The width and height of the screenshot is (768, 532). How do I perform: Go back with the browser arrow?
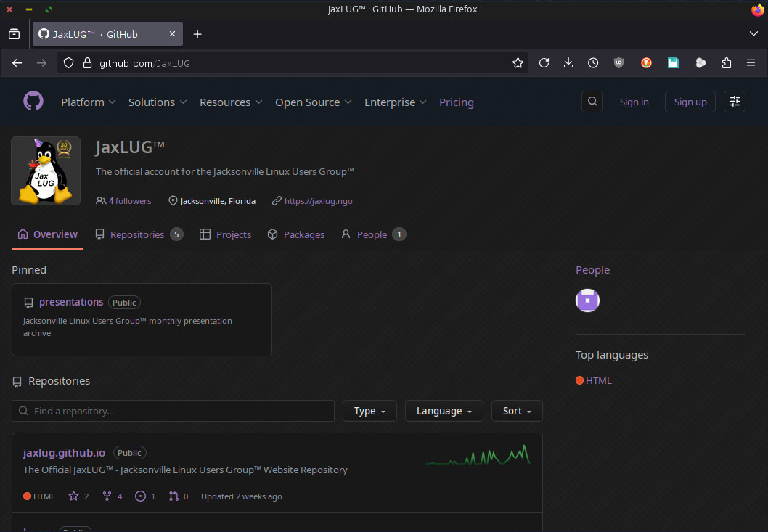pyautogui.click(x=17, y=62)
